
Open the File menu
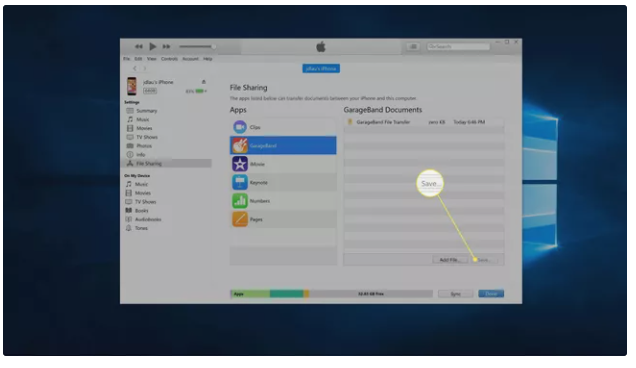tap(127, 59)
